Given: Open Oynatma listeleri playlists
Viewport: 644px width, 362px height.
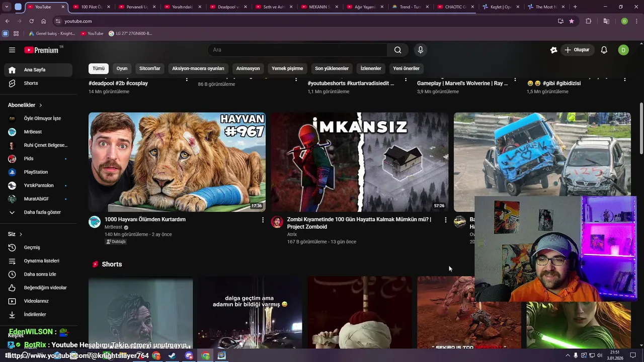Looking at the screenshot, I should pyautogui.click(x=38, y=261).
